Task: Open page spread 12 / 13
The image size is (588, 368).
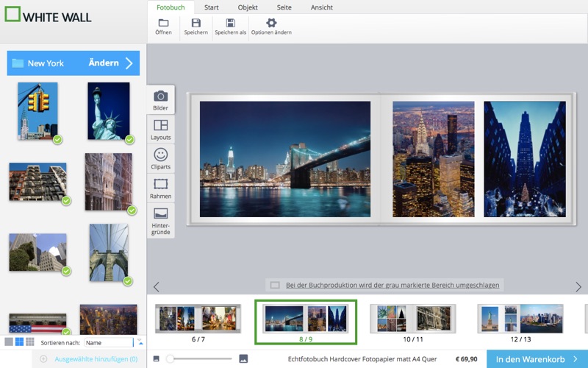Action: tap(520, 319)
